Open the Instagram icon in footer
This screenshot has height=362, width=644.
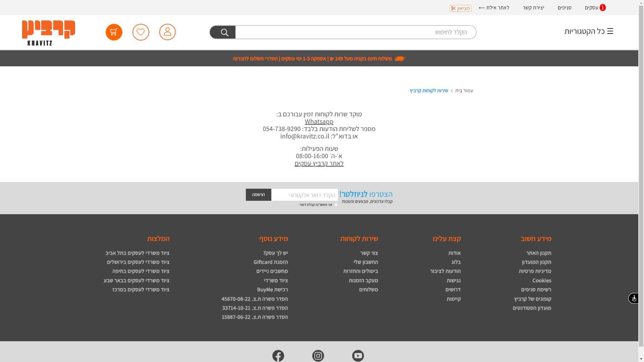(318, 355)
